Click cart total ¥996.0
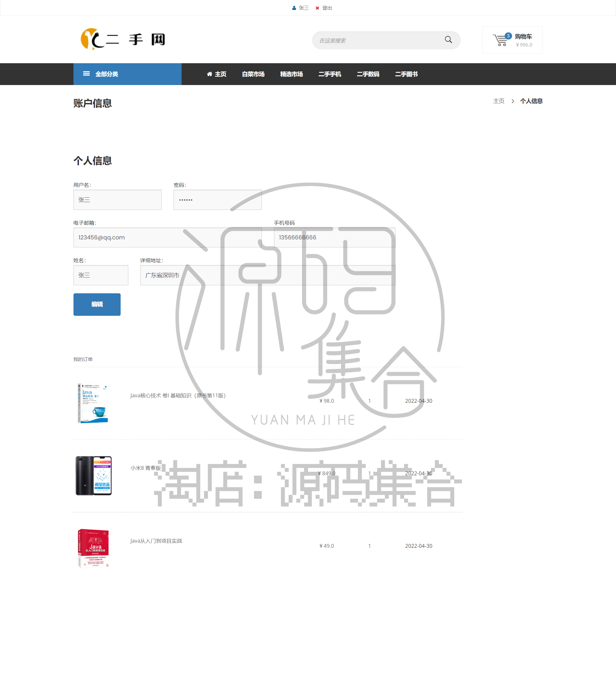This screenshot has width=616, height=689. 524,45
